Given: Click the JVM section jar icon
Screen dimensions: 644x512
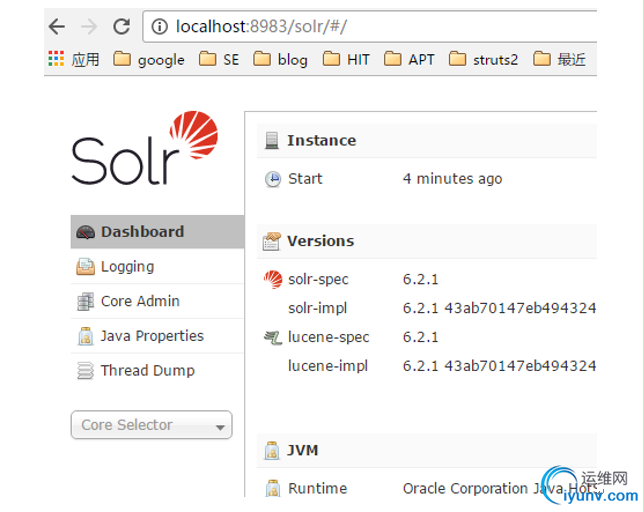Looking at the screenshot, I should click(271, 450).
